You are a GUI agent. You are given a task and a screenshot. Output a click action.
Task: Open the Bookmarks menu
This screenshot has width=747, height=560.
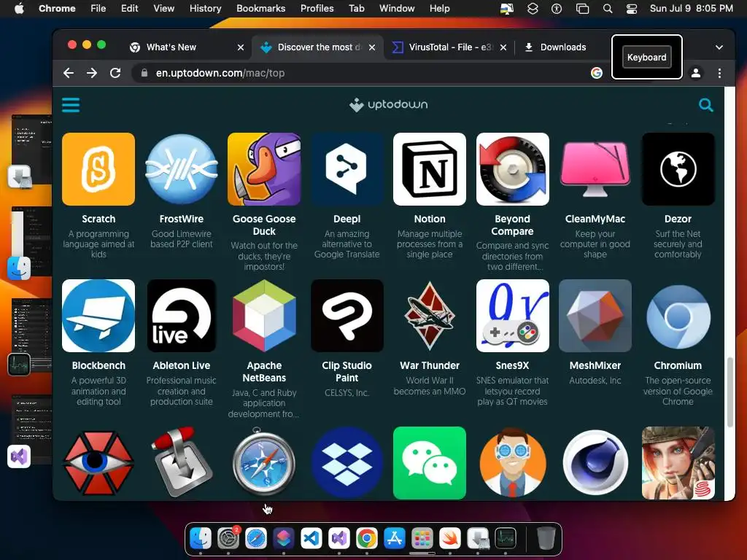[260, 8]
